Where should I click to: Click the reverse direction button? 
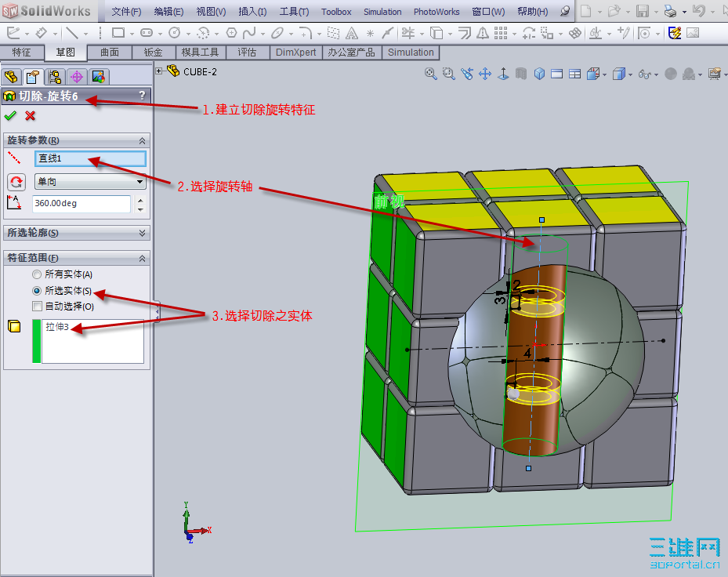pos(16,182)
